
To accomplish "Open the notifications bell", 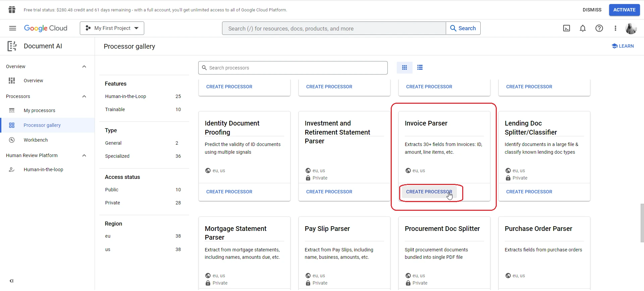I will [583, 28].
